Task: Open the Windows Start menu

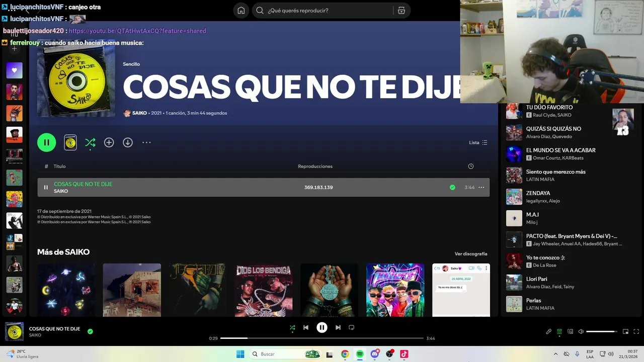Action: coord(240,354)
